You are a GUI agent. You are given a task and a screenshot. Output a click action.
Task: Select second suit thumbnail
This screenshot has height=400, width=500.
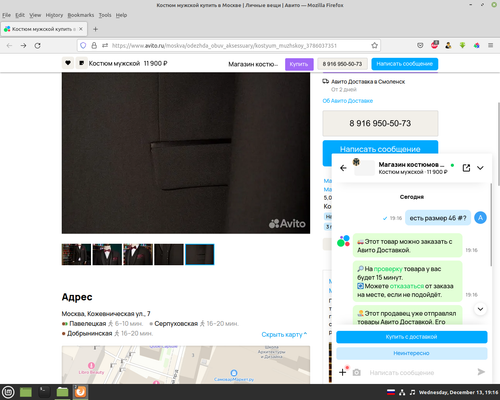(107, 254)
